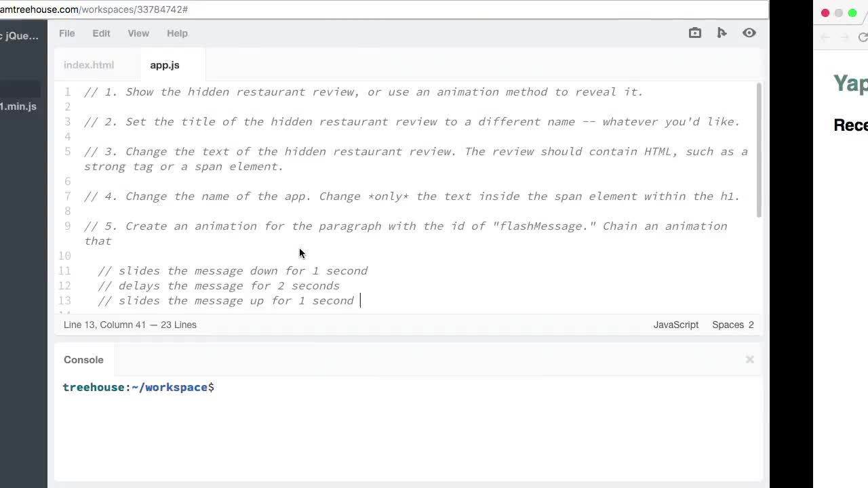This screenshot has width=868, height=488.
Task: Select the jquery-3.1.min.js file in the sidebar
Action: pyautogui.click(x=18, y=106)
